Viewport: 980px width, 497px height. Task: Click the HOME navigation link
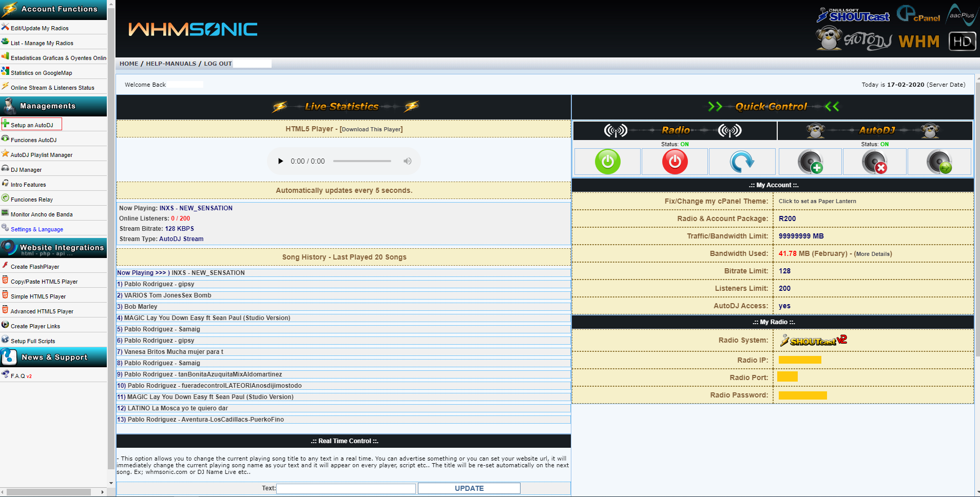[x=129, y=64]
